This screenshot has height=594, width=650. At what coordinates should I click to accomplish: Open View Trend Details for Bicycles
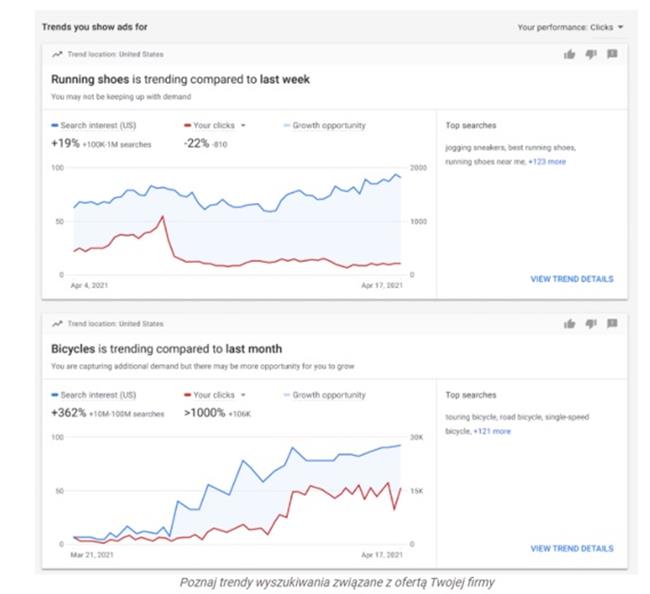(x=571, y=548)
